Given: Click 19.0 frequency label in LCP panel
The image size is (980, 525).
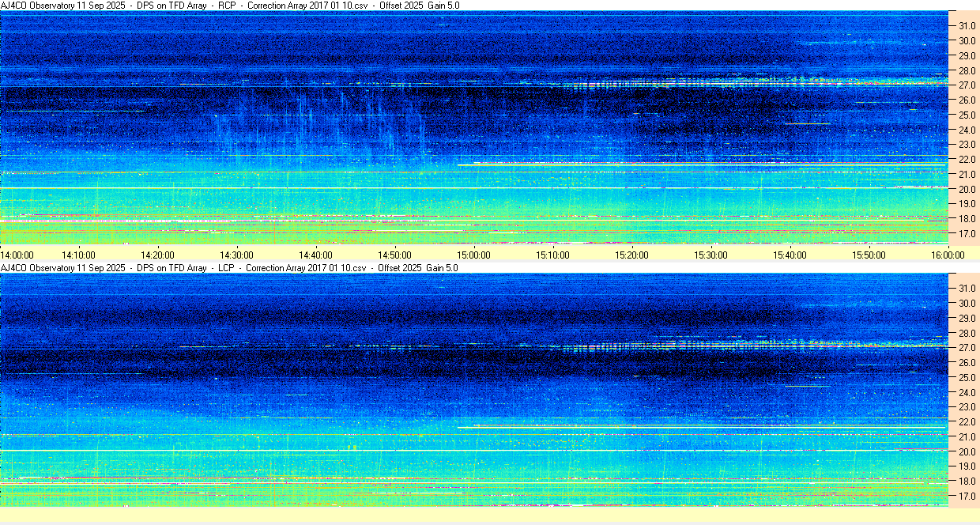Looking at the screenshot, I should [967, 467].
